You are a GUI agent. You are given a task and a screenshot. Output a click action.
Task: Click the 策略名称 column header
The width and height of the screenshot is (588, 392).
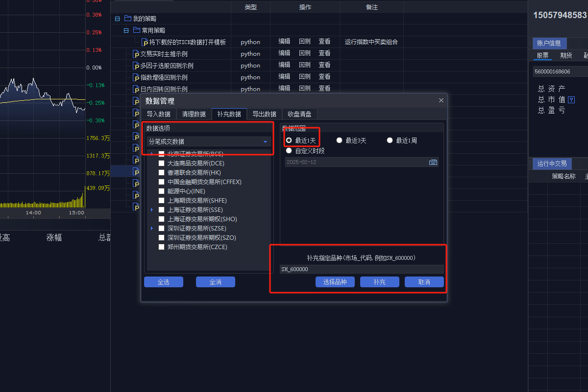point(563,176)
